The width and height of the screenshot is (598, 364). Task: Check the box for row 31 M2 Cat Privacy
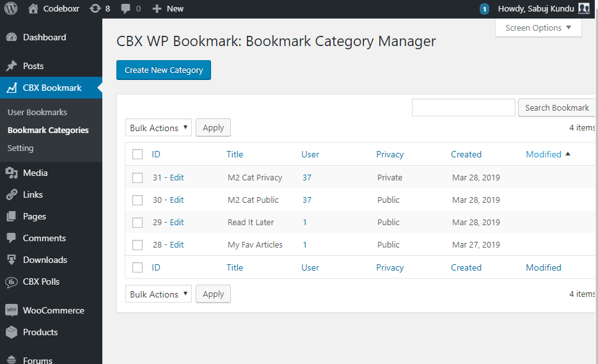[138, 178]
